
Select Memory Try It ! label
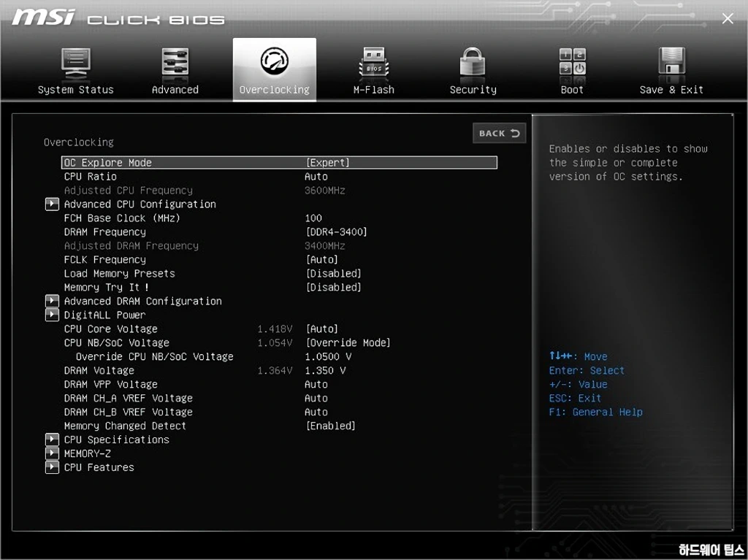(106, 287)
